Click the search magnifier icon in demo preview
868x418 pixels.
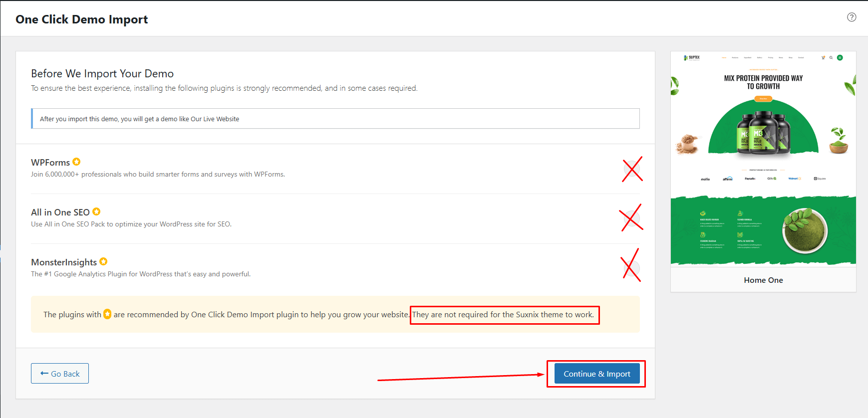831,58
